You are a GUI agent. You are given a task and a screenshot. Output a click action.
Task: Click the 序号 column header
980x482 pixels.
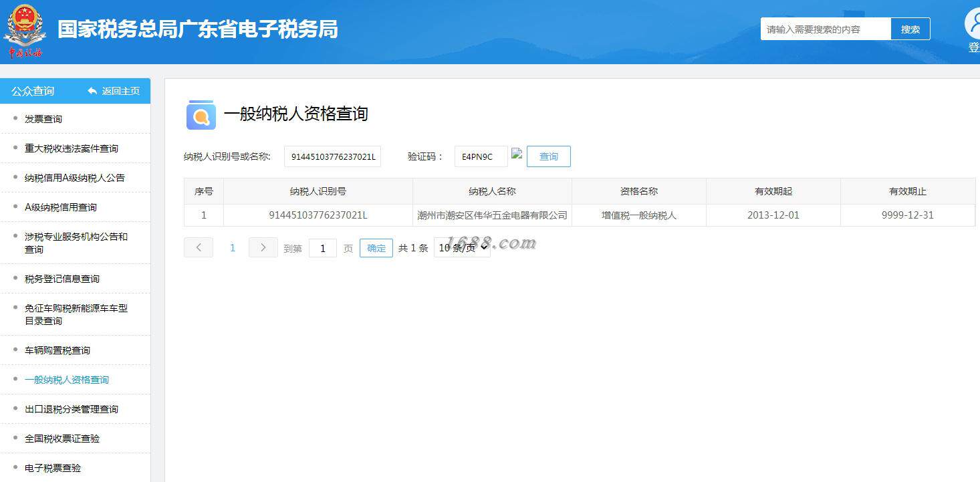204,191
